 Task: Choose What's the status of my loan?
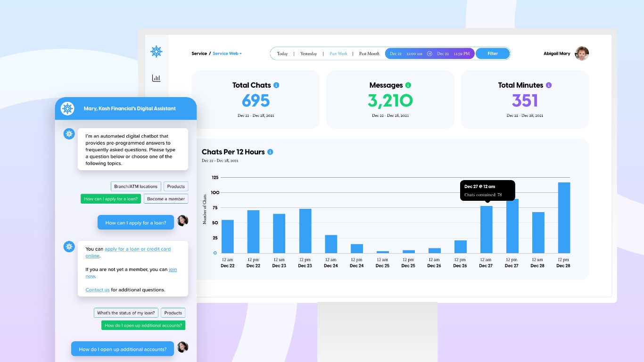click(x=126, y=313)
